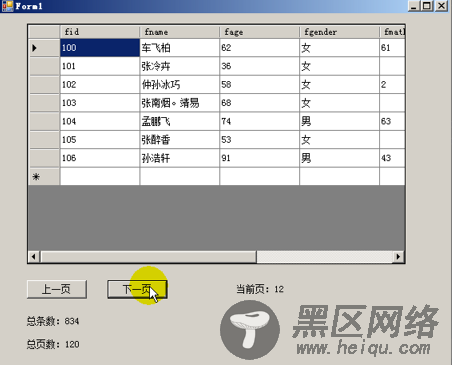Viewport: 452px width, 365px height.
Task: Click the horizontal scrollbar right arrow
Action: [x=398, y=257]
